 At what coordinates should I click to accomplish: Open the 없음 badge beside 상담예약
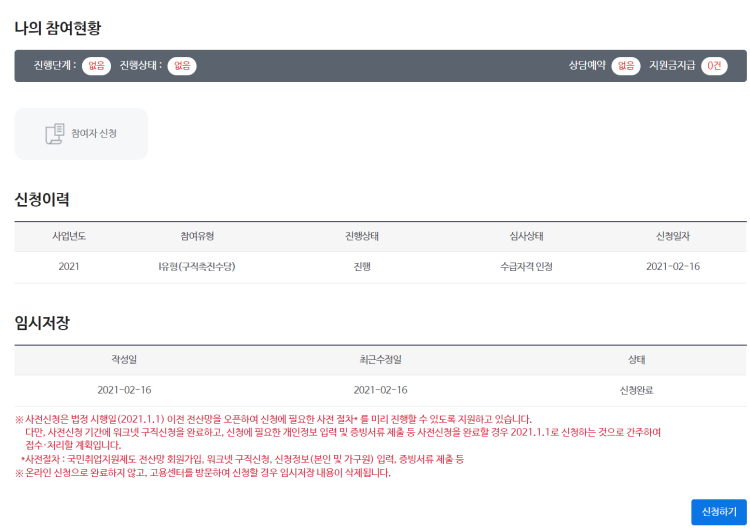[626, 66]
